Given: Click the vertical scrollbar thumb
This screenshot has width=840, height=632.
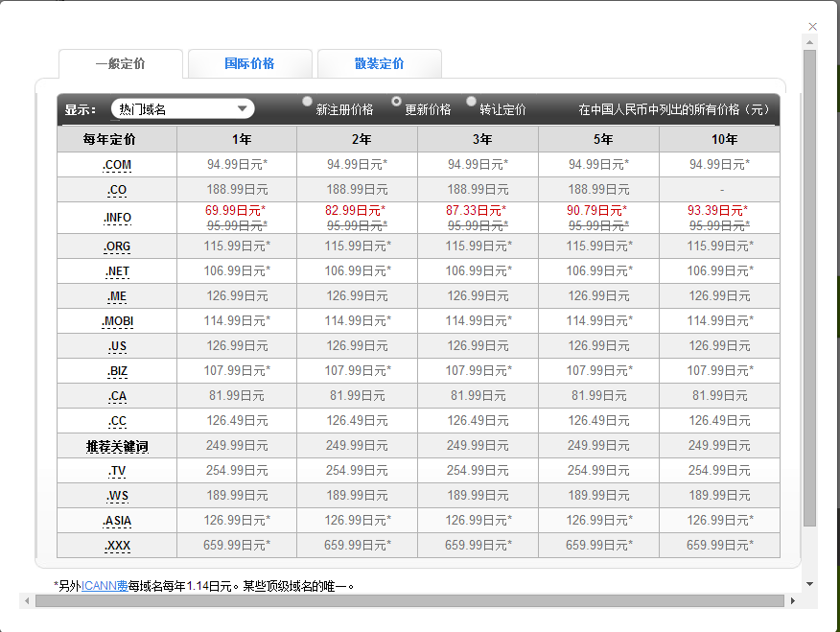Looking at the screenshot, I should pos(809,288).
